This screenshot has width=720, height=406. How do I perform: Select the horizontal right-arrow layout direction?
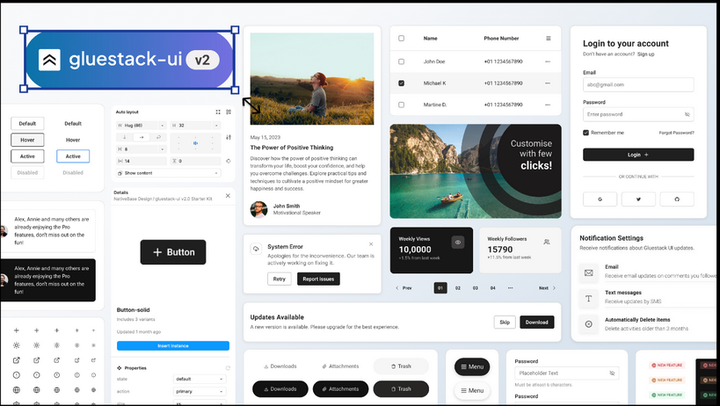[x=141, y=137]
